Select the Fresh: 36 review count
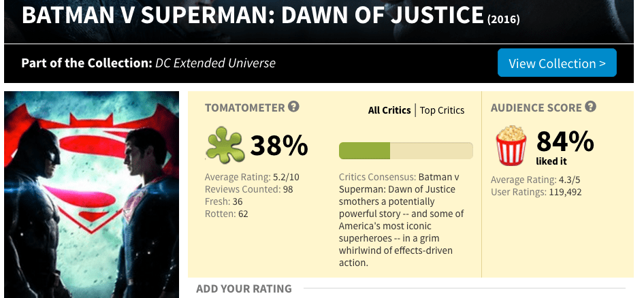This screenshot has width=644, height=298. point(224,201)
